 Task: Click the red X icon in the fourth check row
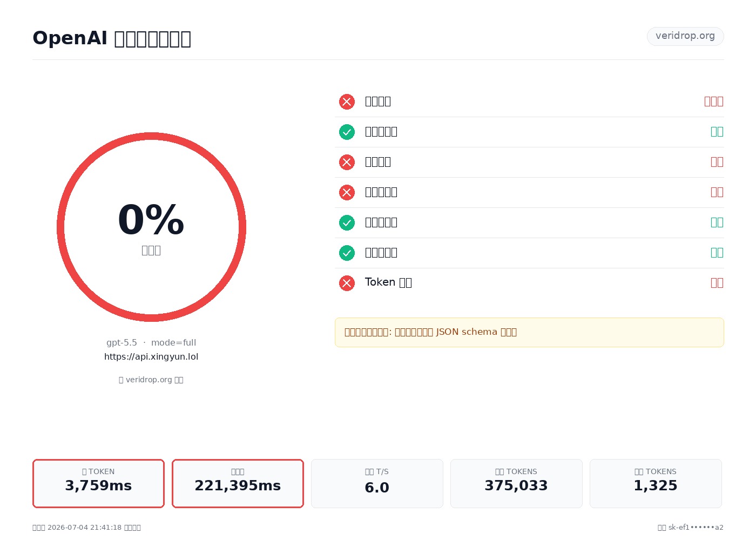[x=347, y=192]
